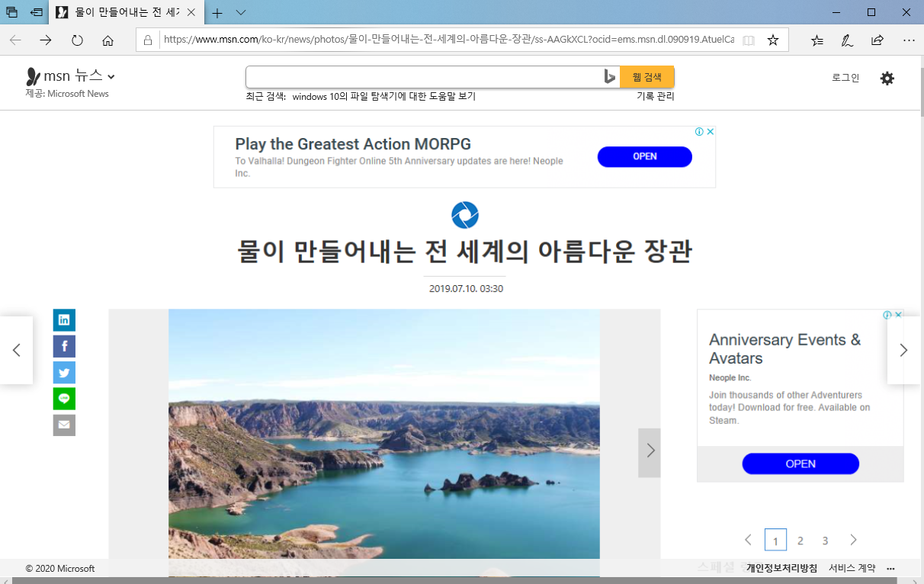Screen dimensions: 924x584
Task: Go to next page of the pager
Action: (x=853, y=540)
